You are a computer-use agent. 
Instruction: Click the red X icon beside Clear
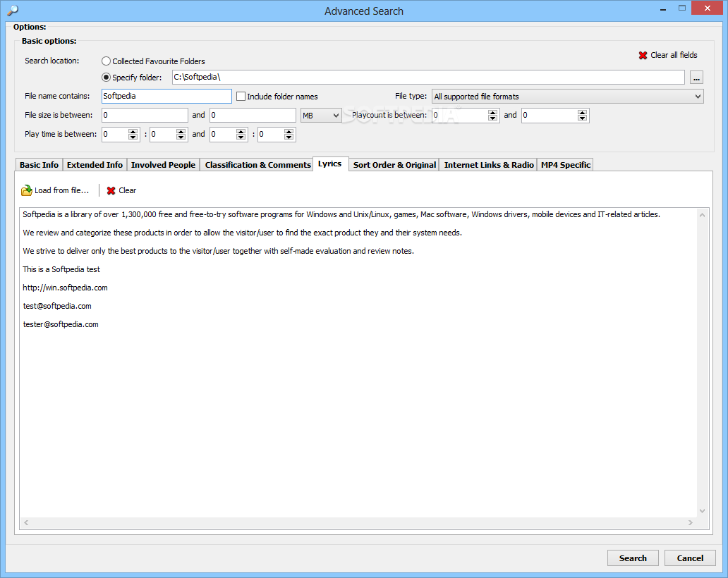click(x=111, y=190)
